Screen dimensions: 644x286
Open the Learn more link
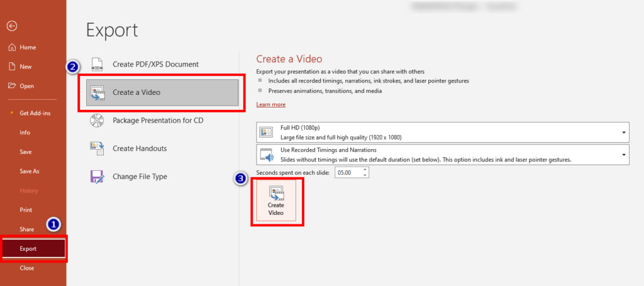270,104
